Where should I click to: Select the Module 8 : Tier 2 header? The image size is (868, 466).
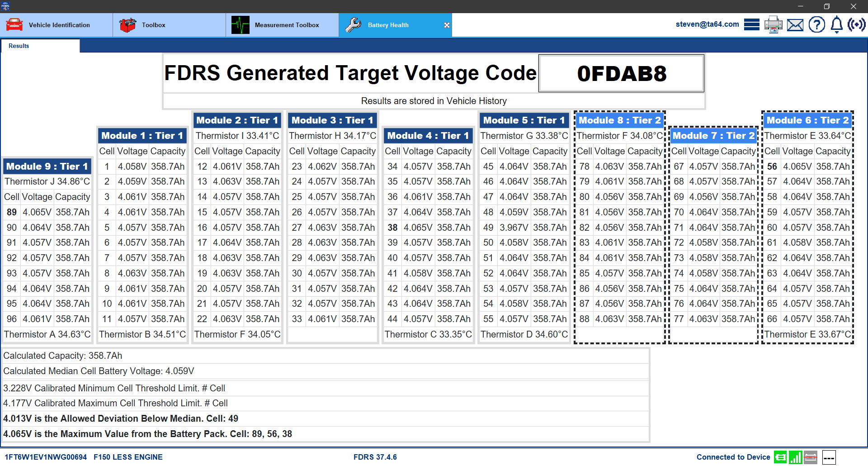[x=619, y=120]
